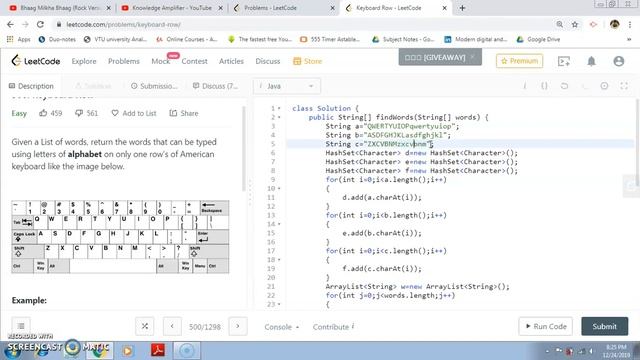The height and width of the screenshot is (360, 640).
Task: Close the GIVEAWAY banner
Action: click(472, 57)
